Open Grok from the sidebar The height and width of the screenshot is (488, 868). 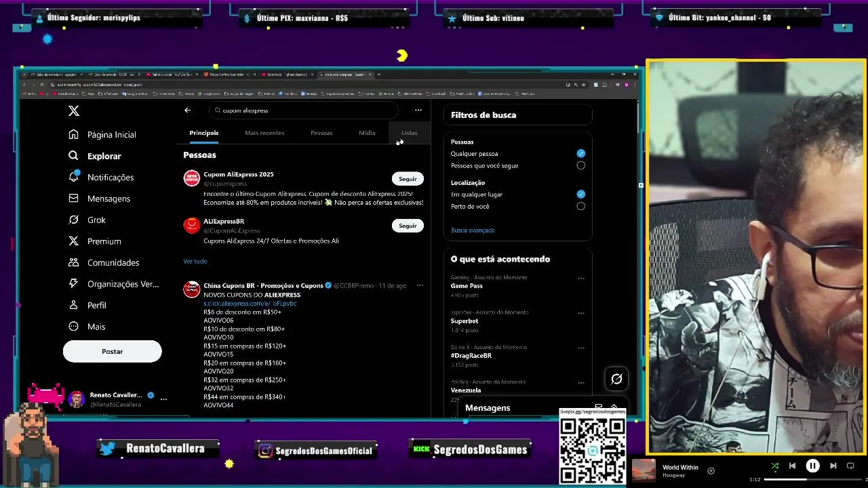pos(87,220)
